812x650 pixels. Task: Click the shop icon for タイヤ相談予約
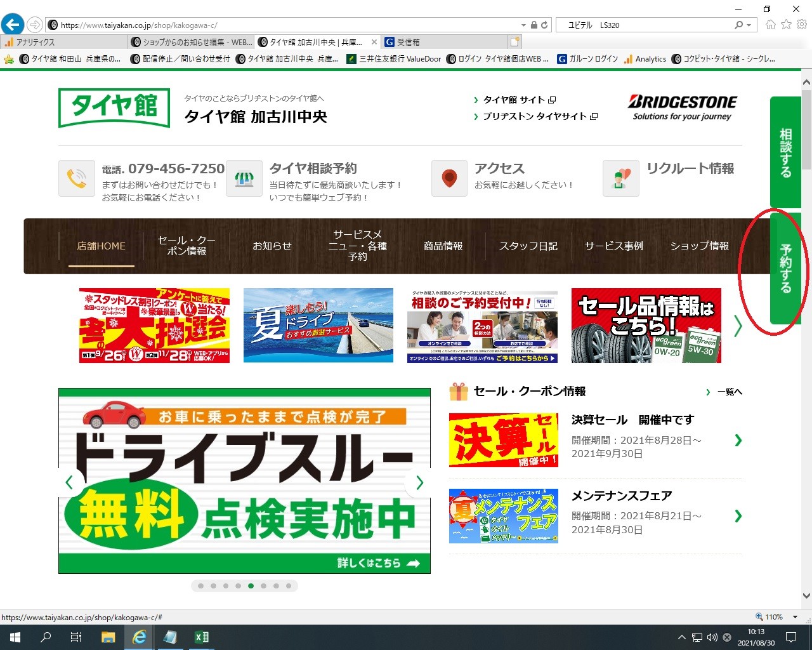(244, 178)
